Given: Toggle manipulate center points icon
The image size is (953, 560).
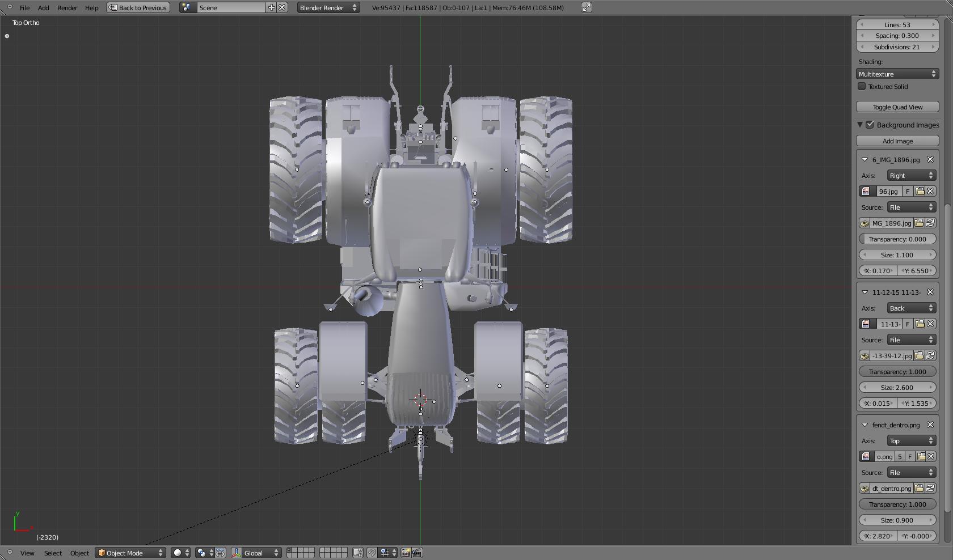Looking at the screenshot, I should 221,553.
